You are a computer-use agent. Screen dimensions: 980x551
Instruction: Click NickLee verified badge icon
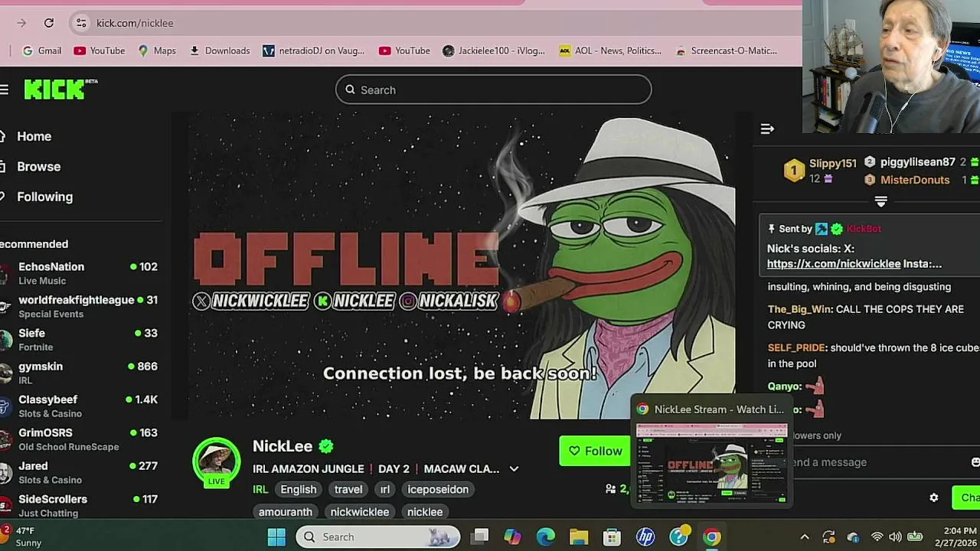point(326,446)
